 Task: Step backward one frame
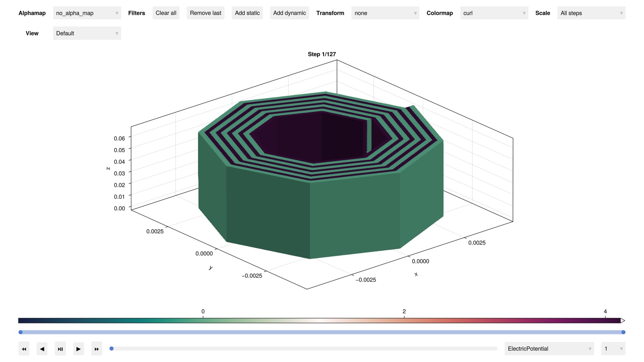pos(42,349)
